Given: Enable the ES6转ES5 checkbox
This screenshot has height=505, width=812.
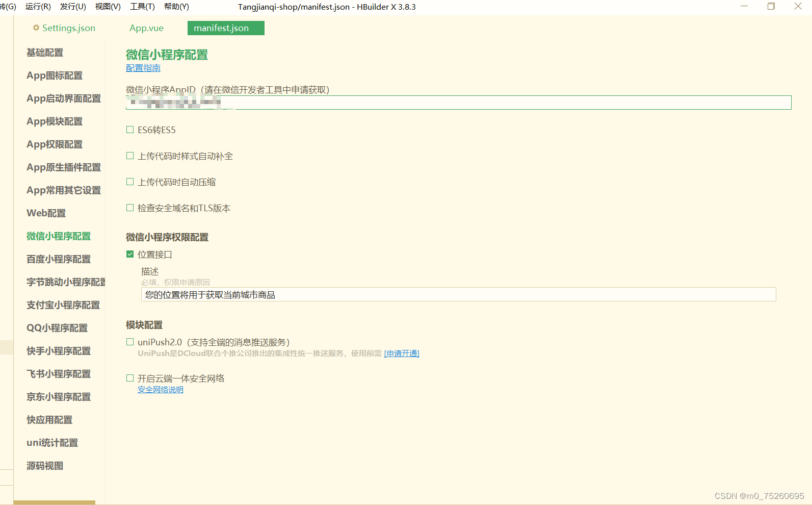Looking at the screenshot, I should [130, 130].
